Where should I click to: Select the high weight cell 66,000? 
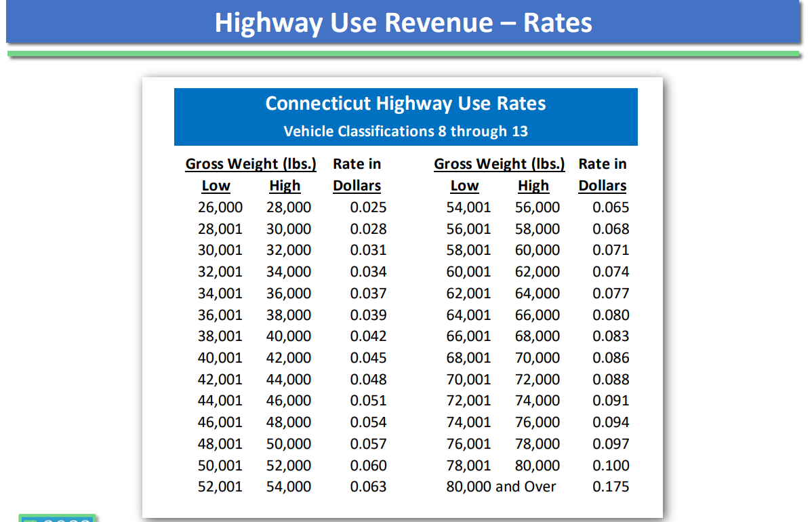click(x=537, y=315)
